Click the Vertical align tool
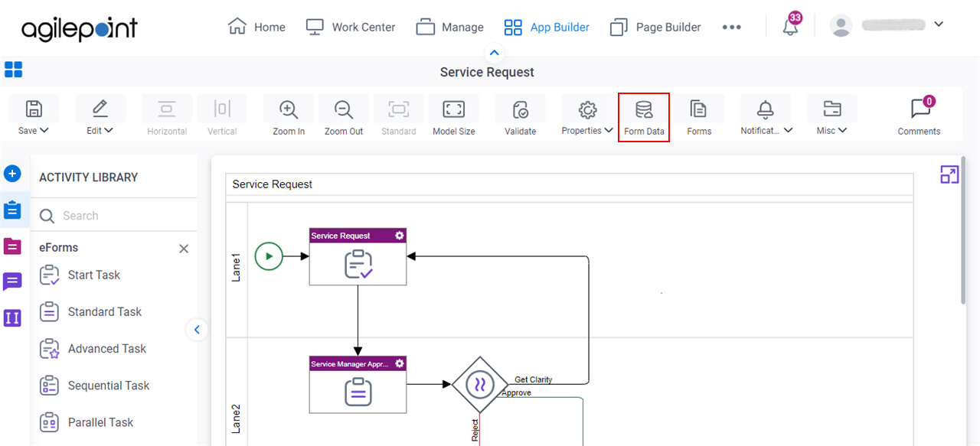This screenshot has width=980, height=446. point(222,116)
